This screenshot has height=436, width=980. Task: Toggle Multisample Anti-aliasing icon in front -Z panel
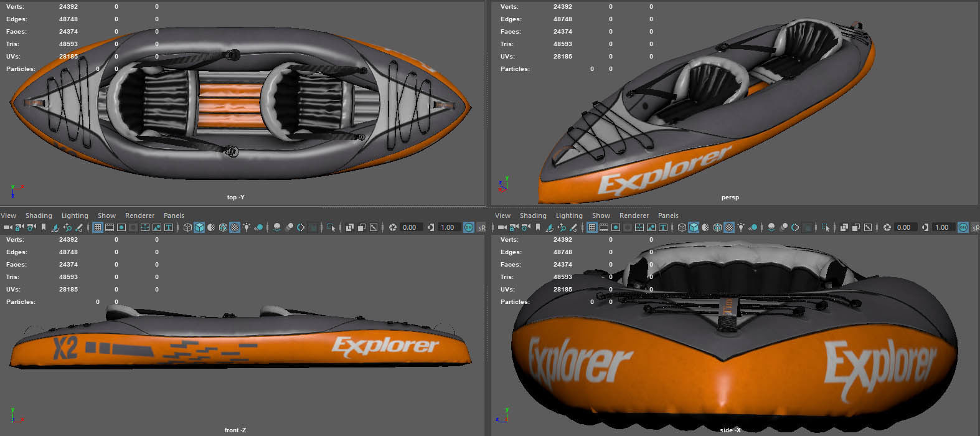click(301, 227)
